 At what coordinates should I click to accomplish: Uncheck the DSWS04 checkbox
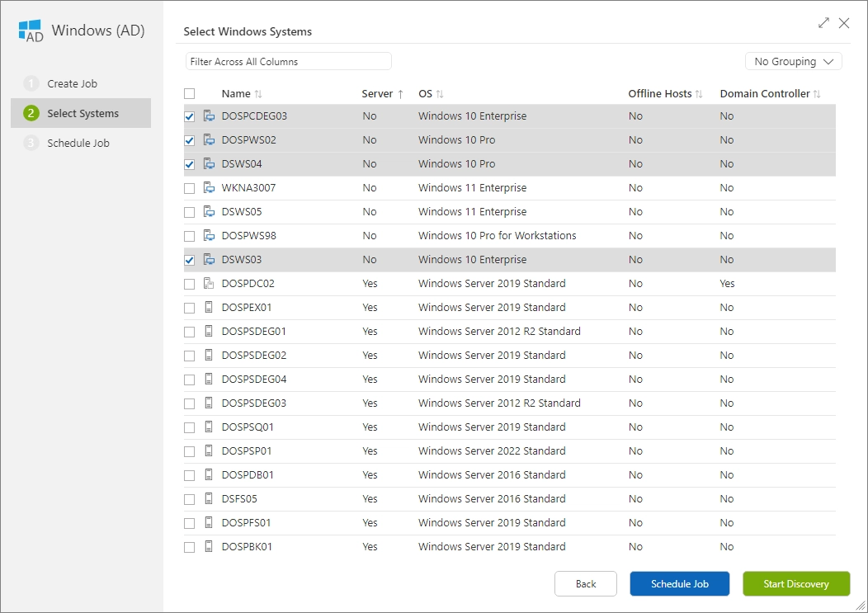coord(189,164)
